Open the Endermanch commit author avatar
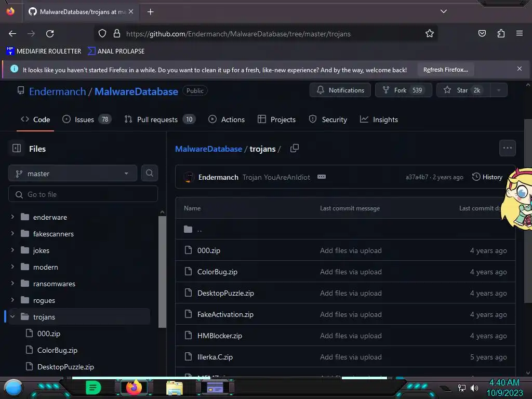Viewport: 532px width, 399px height. (x=189, y=177)
